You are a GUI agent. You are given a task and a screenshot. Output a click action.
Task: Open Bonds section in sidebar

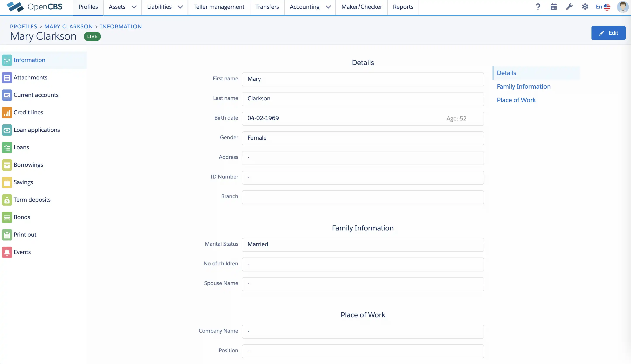22,217
